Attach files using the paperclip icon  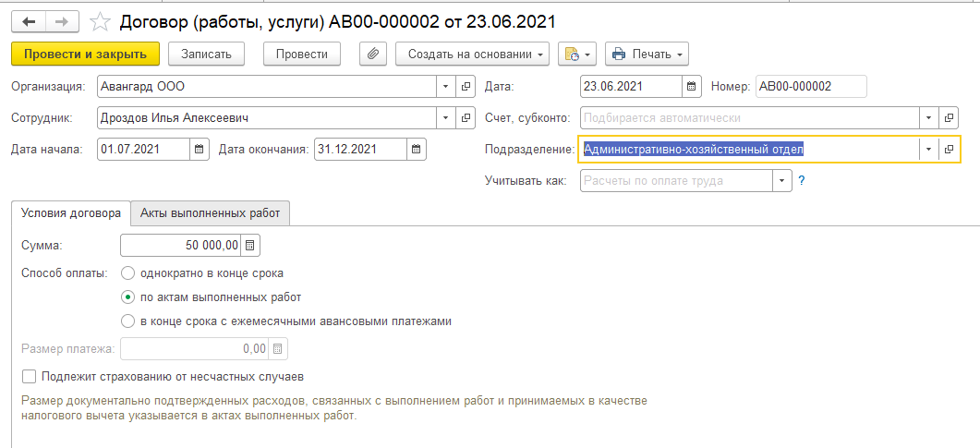click(x=373, y=54)
